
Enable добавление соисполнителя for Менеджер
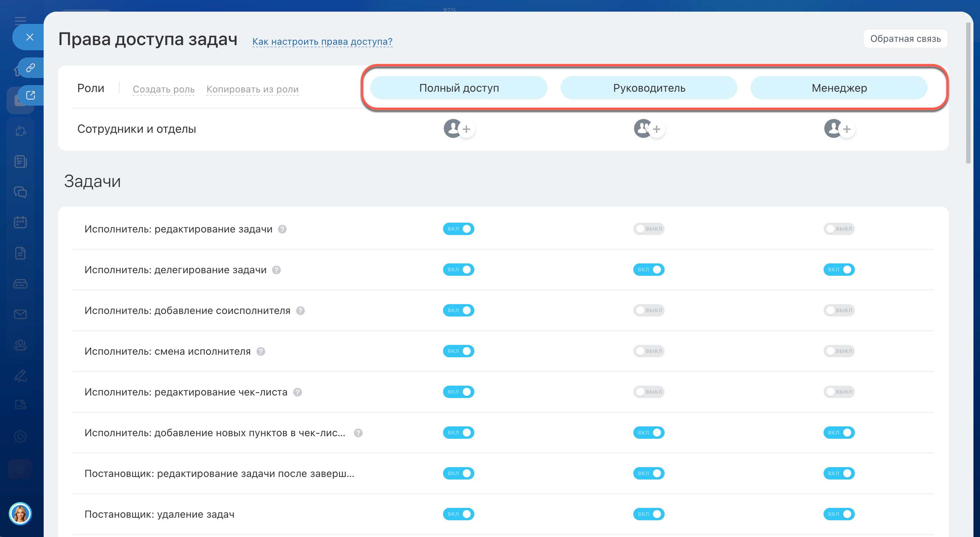839,310
